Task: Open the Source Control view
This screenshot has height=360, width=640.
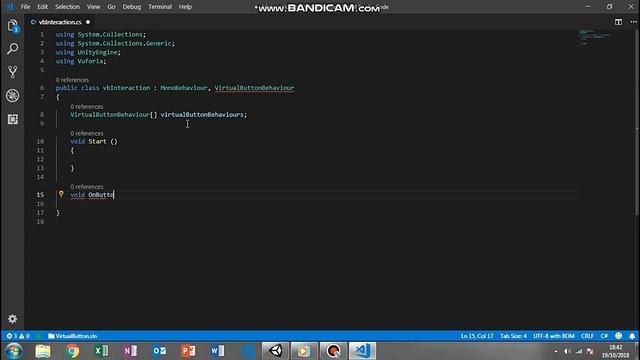Action: pos(13,72)
